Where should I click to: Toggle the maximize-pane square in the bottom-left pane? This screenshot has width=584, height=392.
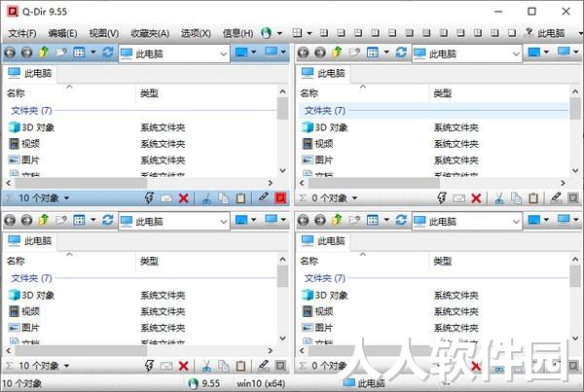(x=281, y=366)
